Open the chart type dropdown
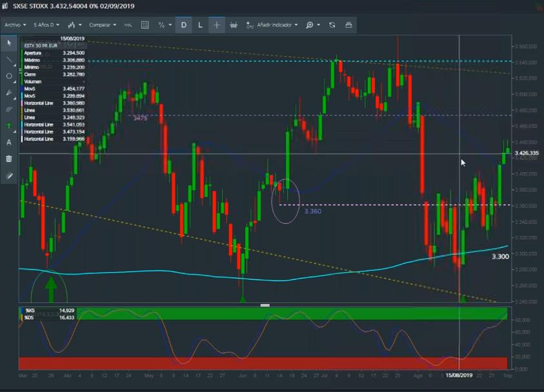 [x=75, y=25]
